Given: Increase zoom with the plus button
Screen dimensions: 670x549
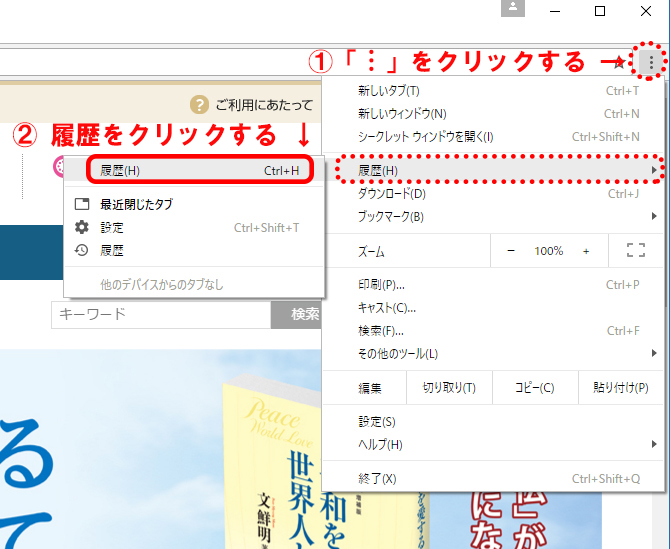Looking at the screenshot, I should pos(586,251).
